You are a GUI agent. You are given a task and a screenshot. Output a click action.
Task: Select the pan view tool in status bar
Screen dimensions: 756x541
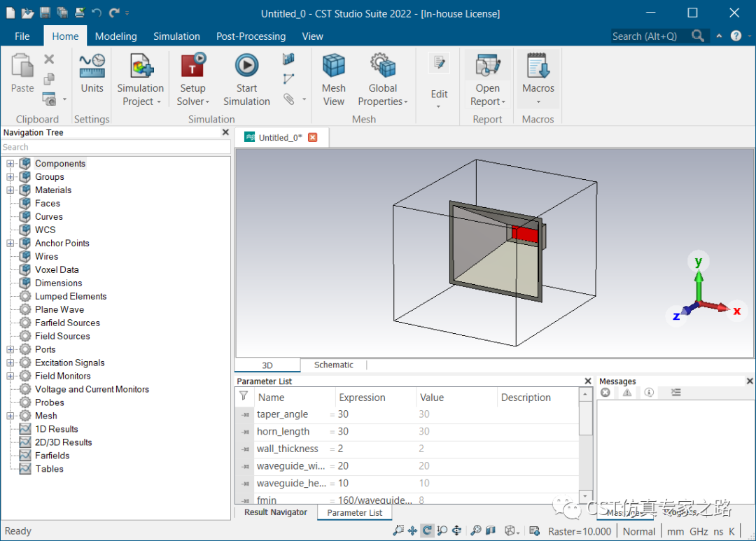point(412,531)
